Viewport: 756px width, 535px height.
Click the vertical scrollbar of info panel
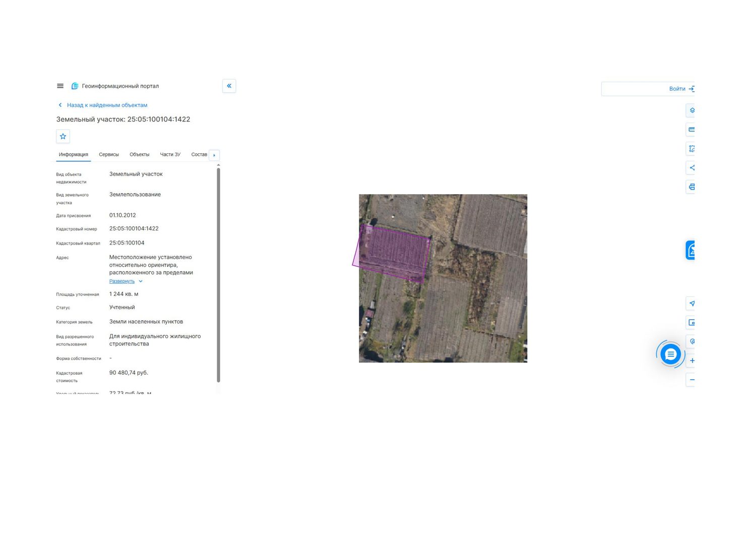click(x=218, y=275)
